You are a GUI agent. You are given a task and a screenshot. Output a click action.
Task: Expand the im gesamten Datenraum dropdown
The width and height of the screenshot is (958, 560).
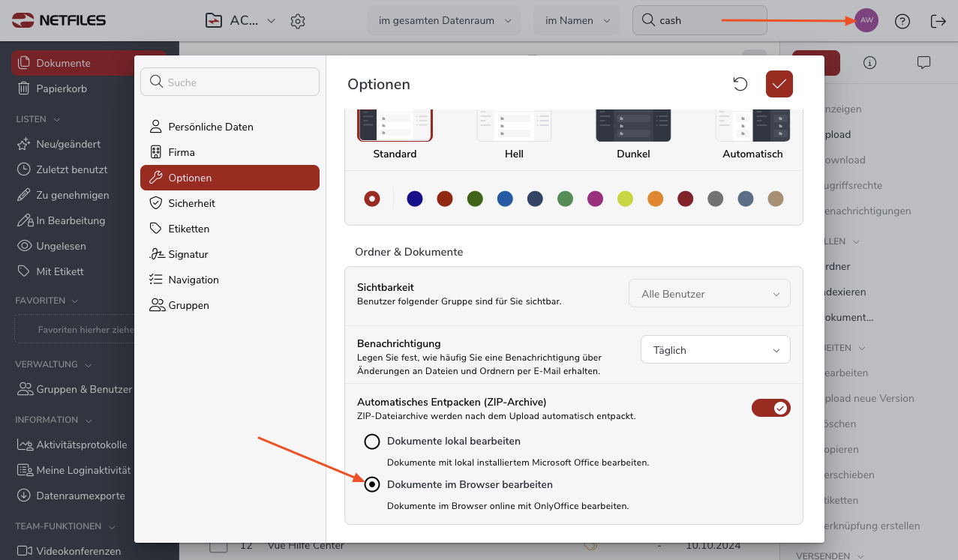click(x=443, y=21)
